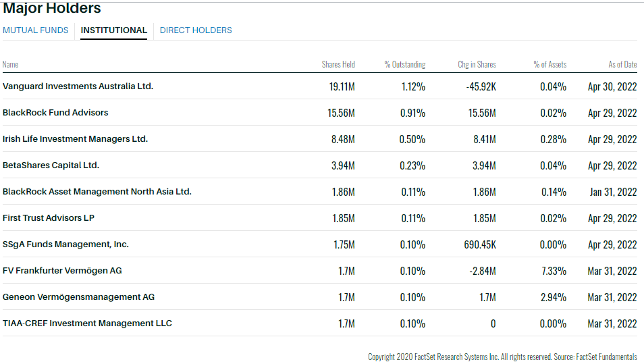The height and width of the screenshot is (364, 644).
Task: Select BlackRock Asset Management North Asia Ltd.
Action: point(97,191)
